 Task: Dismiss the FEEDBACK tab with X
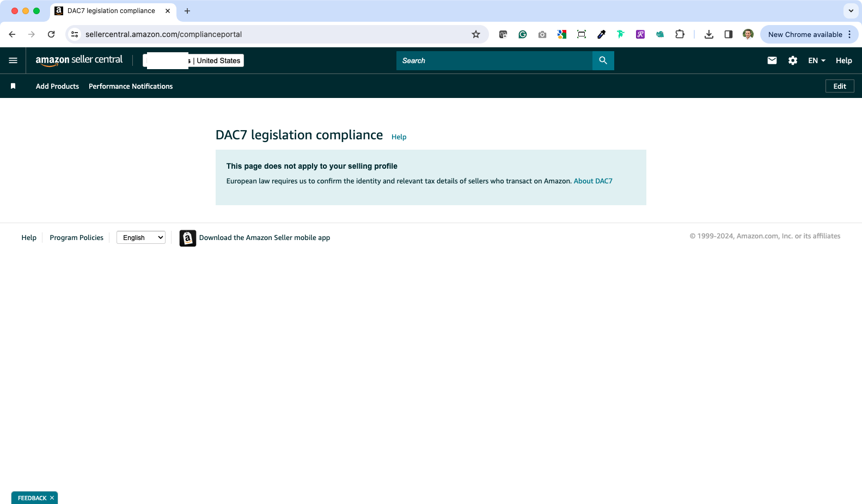click(x=52, y=498)
